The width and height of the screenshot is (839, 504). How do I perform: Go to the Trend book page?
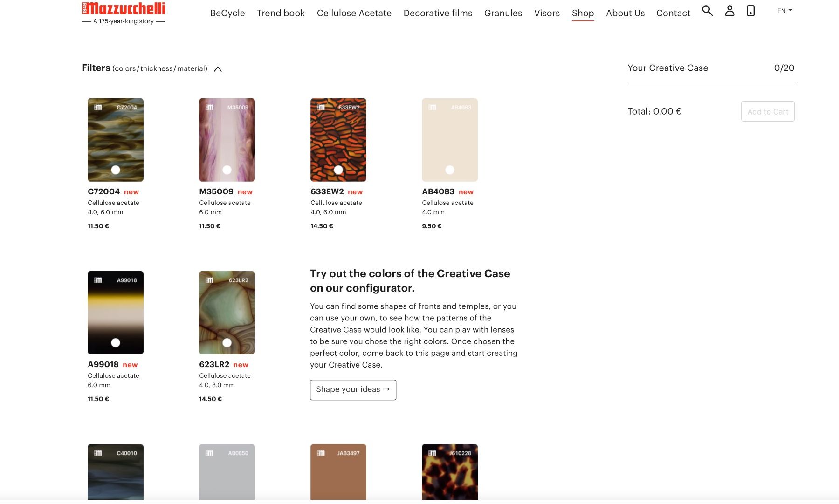281,13
